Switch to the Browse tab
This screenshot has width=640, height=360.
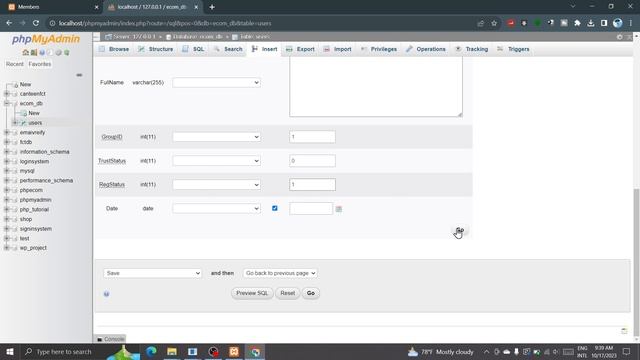coord(114,49)
